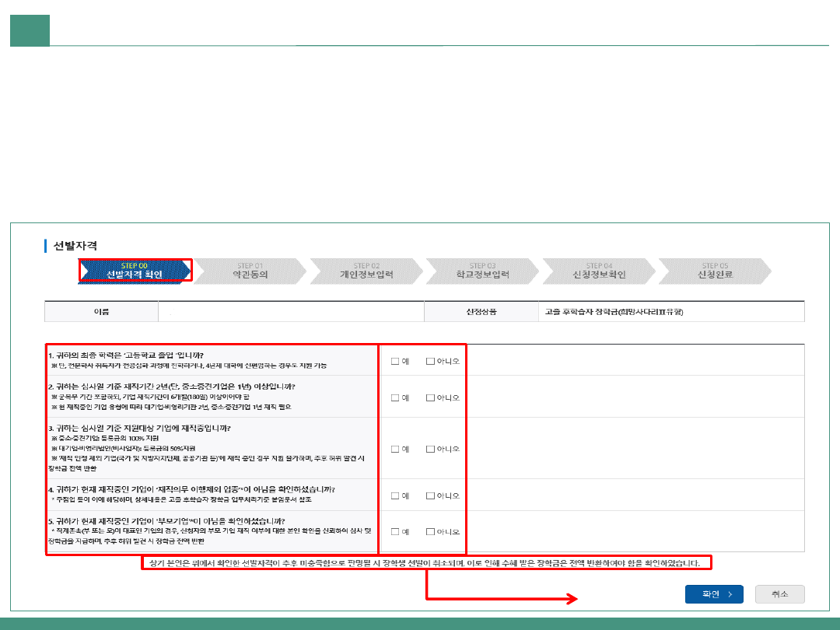Image resolution: width=840 pixels, height=630 pixels.
Task: Check '예' for question 2 employment period
Action: click(395, 397)
